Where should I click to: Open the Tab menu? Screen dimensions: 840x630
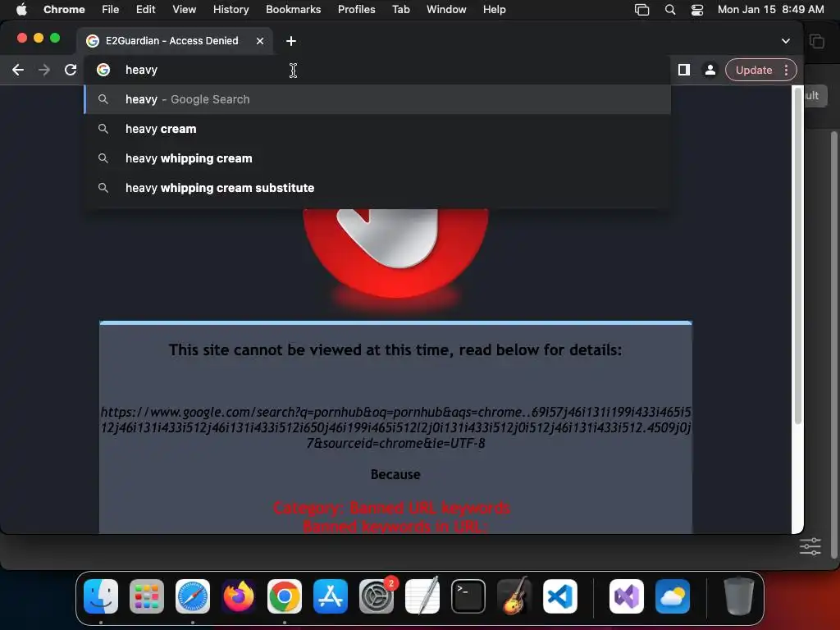[400, 9]
